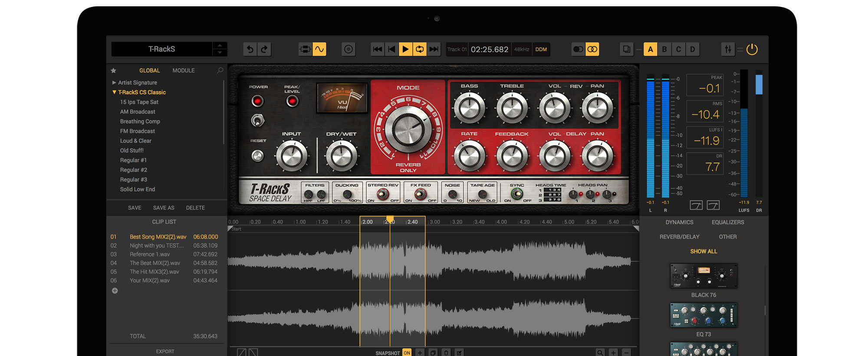The height and width of the screenshot is (356, 868).
Task: Click the timeline zoom magnifier icon
Action: point(600,353)
